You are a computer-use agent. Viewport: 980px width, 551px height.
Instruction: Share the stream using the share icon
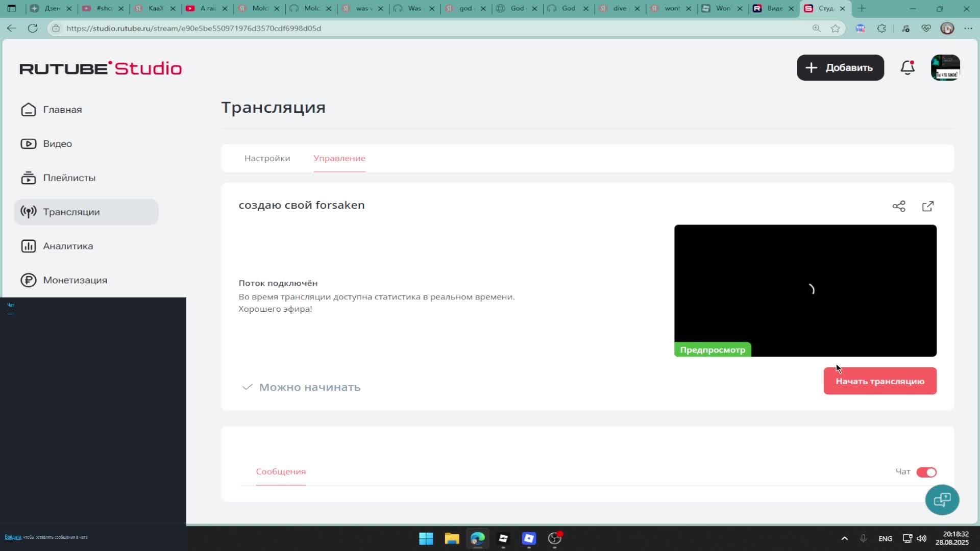coord(899,206)
